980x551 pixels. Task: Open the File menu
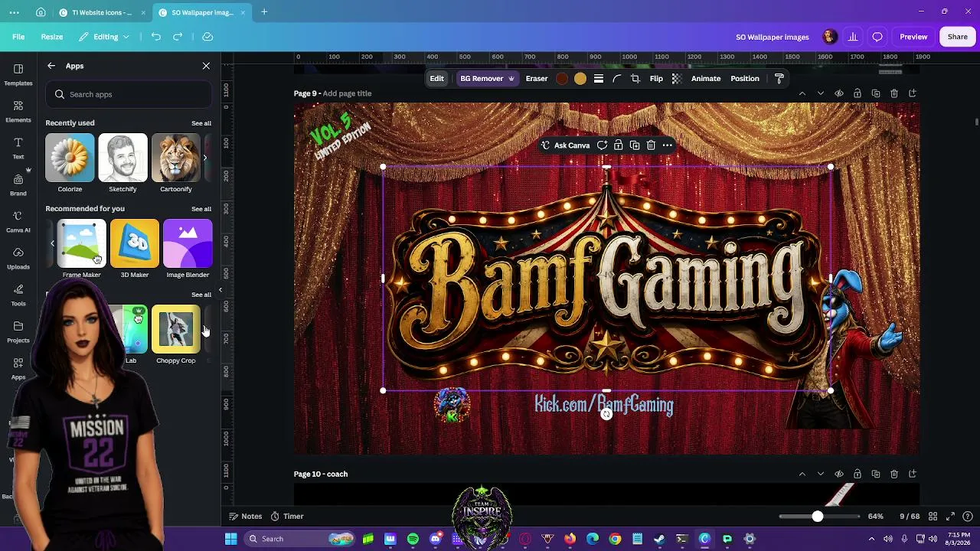click(18, 37)
